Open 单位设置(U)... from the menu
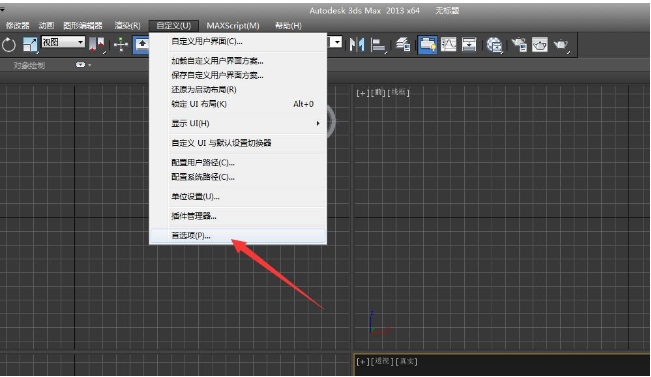651x377 pixels. tap(238, 196)
